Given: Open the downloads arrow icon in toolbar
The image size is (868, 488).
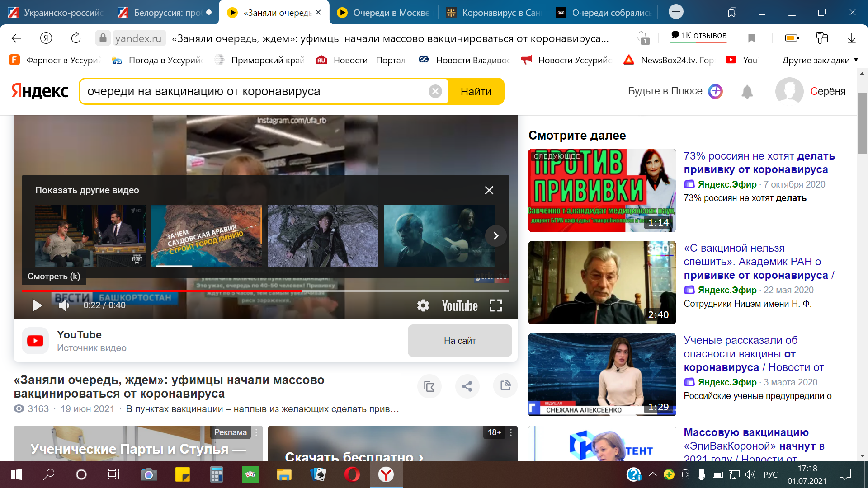Looking at the screenshot, I should 851,38.
